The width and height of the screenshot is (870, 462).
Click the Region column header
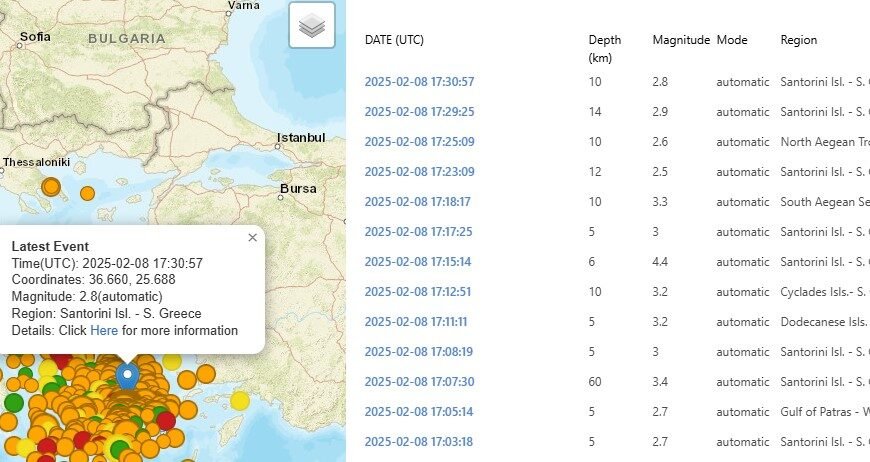pos(798,41)
